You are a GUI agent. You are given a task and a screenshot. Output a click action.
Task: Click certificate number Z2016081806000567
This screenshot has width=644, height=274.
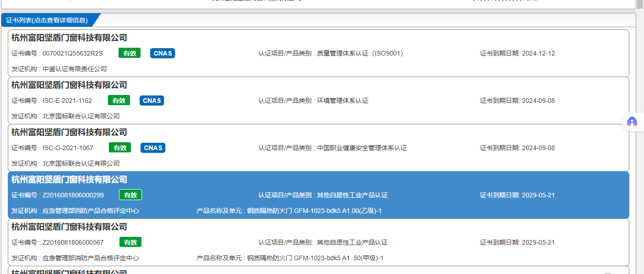click(x=73, y=242)
